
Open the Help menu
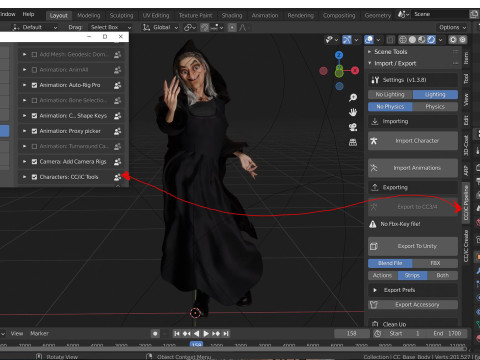[28, 14]
